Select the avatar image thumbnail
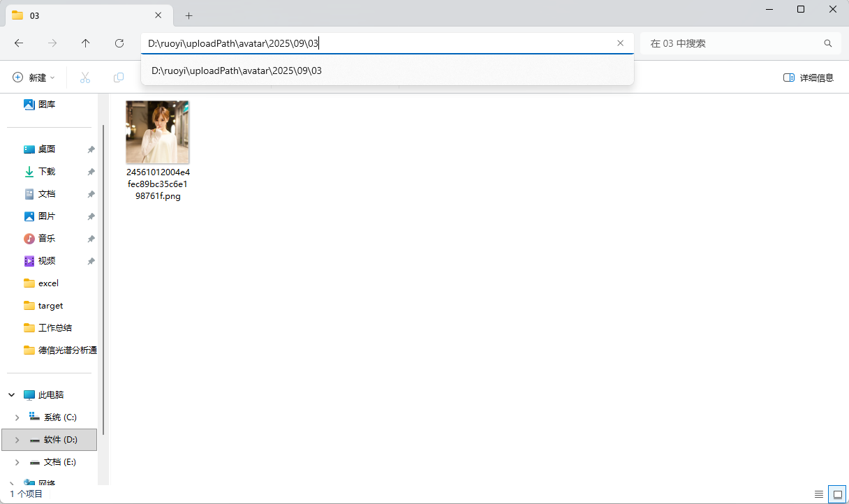This screenshot has height=504, width=849. [158, 132]
